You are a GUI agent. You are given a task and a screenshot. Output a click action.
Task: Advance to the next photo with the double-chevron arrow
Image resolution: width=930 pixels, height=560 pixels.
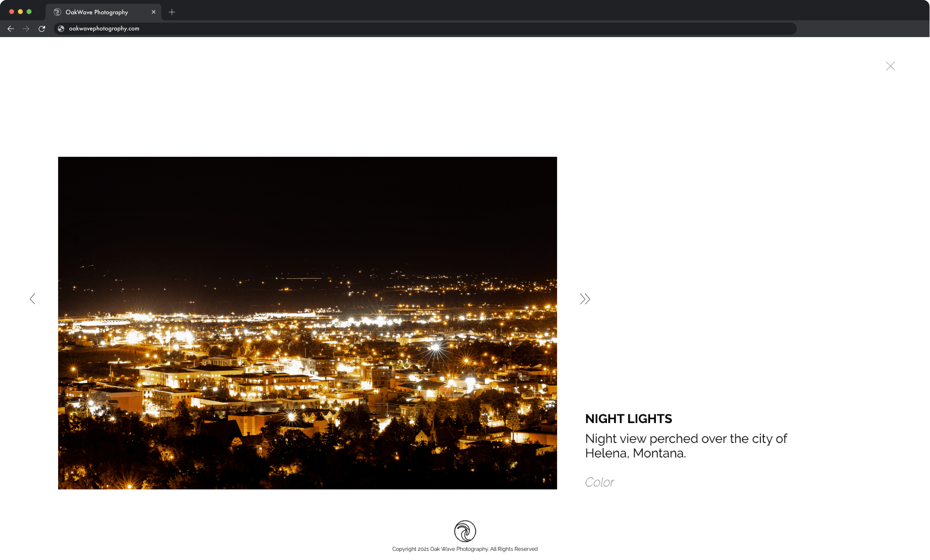585,299
